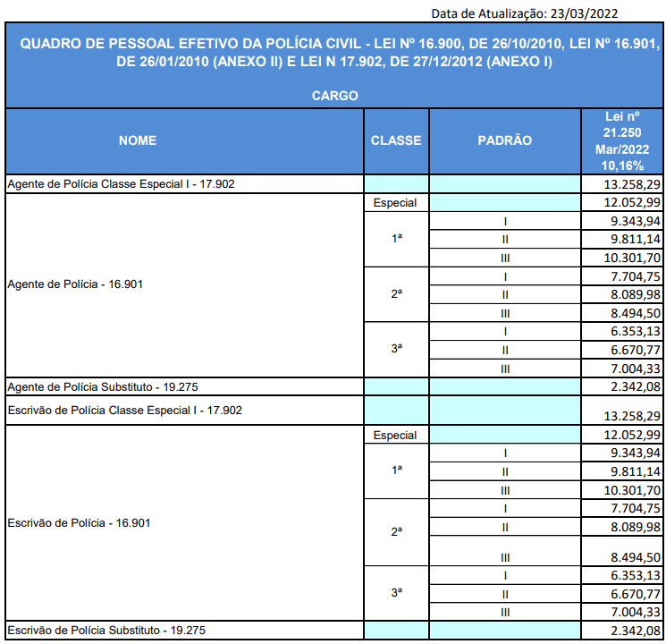Click the 1ª class cell for Escrivão de Polícia

(x=396, y=470)
